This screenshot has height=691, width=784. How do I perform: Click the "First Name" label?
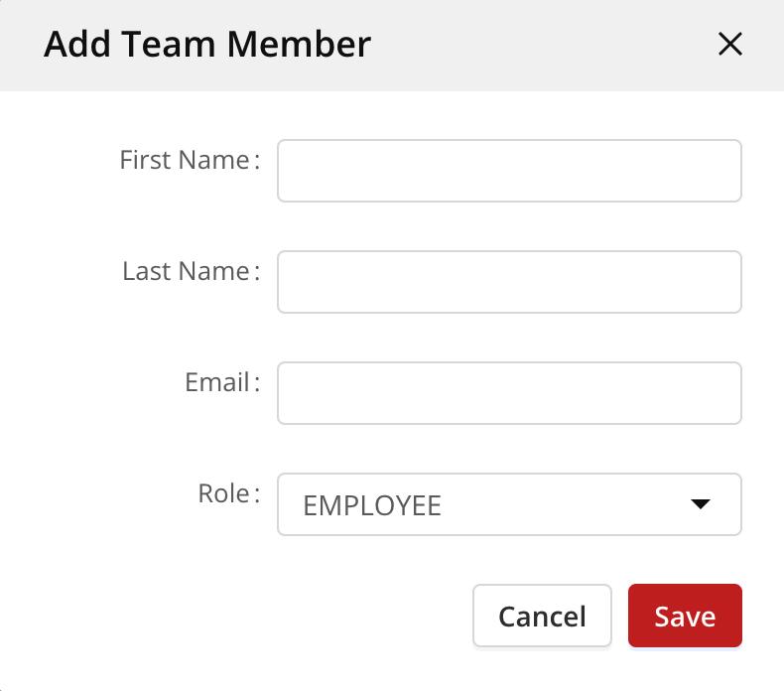tap(185, 160)
